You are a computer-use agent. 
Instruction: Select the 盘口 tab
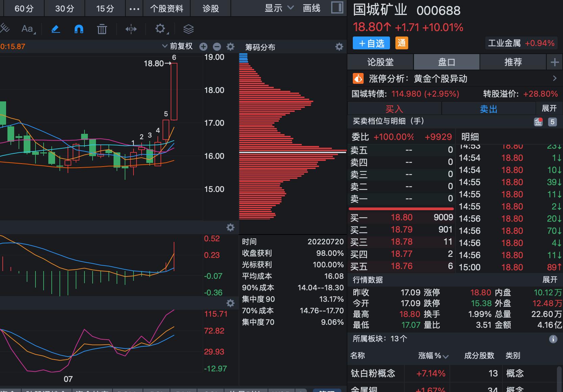pyautogui.click(x=447, y=62)
